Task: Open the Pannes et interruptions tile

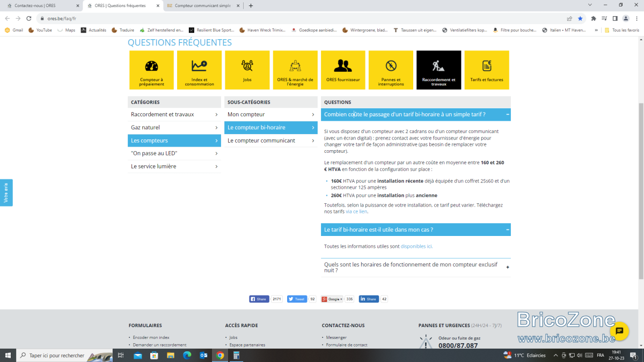Action: (391, 70)
